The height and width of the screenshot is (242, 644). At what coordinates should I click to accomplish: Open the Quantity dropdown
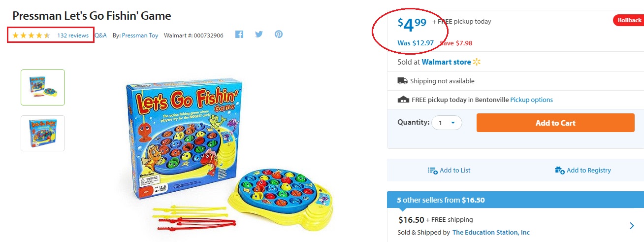coord(447,123)
